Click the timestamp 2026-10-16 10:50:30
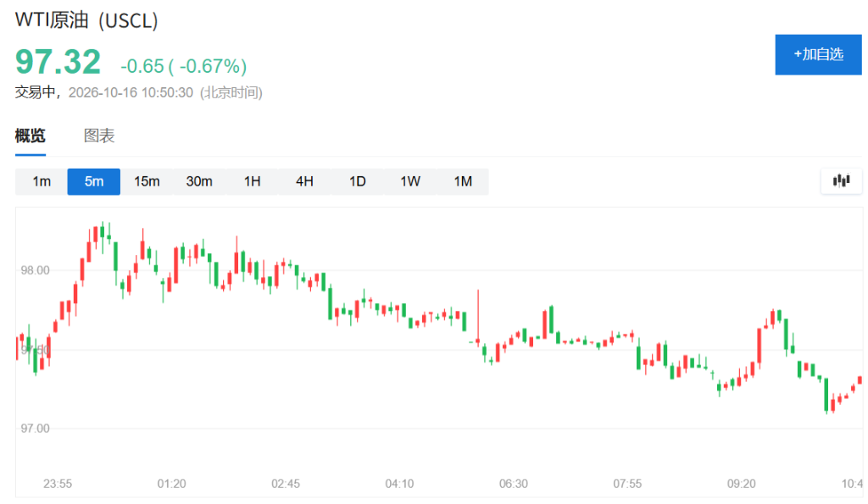Image resolution: width=868 pixels, height=504 pixels. tap(131, 92)
